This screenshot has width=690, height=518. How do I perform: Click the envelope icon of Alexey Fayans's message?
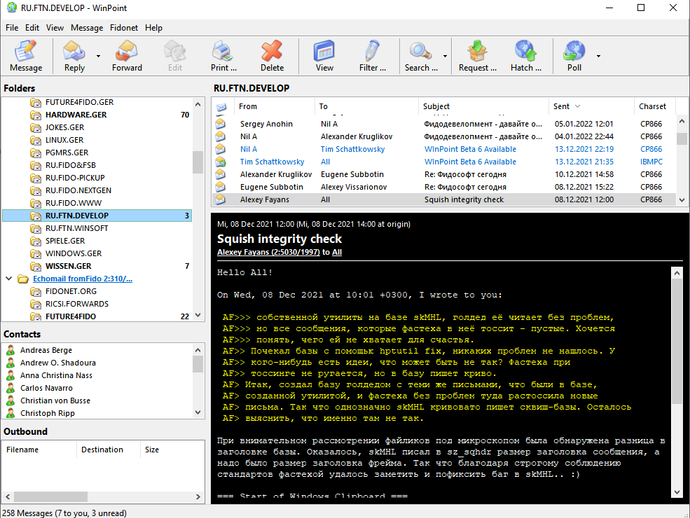(x=220, y=199)
